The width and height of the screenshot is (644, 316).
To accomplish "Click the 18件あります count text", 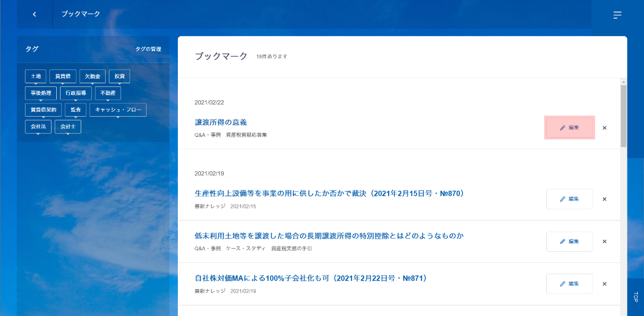I will click(272, 56).
